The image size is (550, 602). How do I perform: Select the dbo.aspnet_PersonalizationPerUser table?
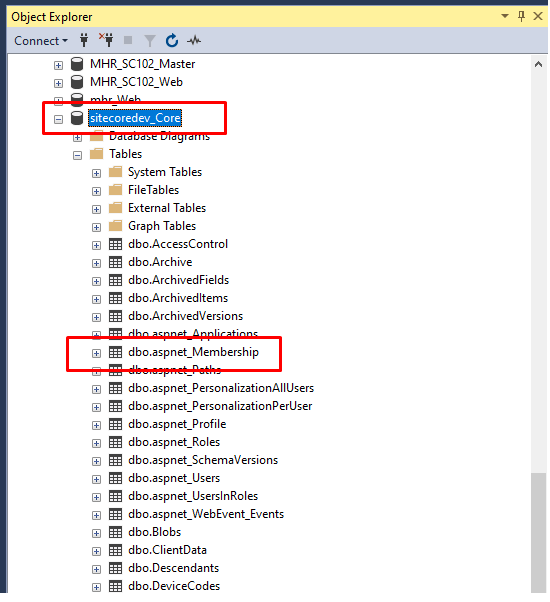coord(220,406)
